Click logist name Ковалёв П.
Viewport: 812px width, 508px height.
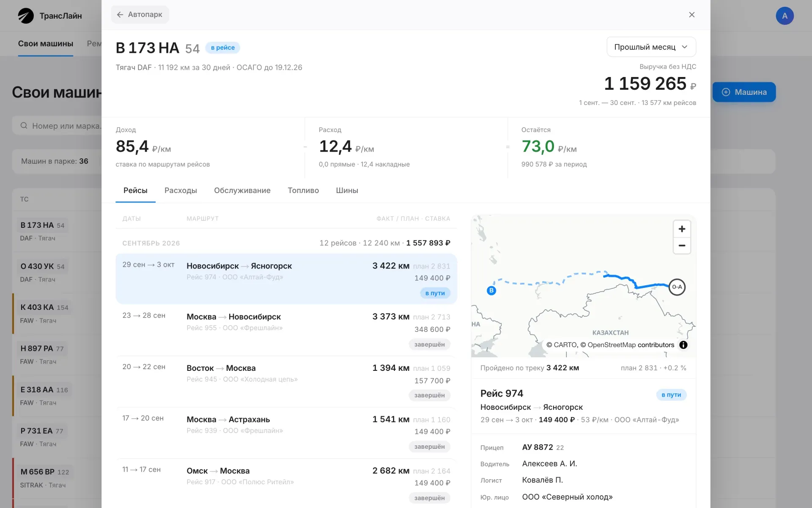pyautogui.click(x=542, y=480)
